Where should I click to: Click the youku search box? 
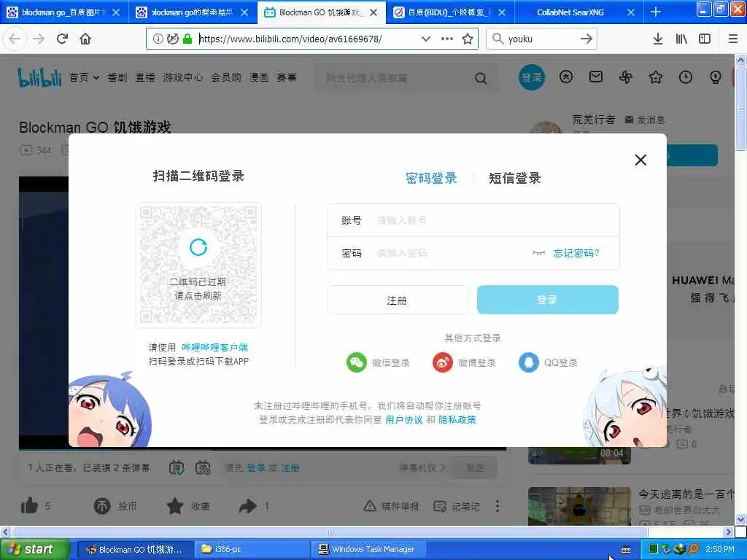point(541,39)
